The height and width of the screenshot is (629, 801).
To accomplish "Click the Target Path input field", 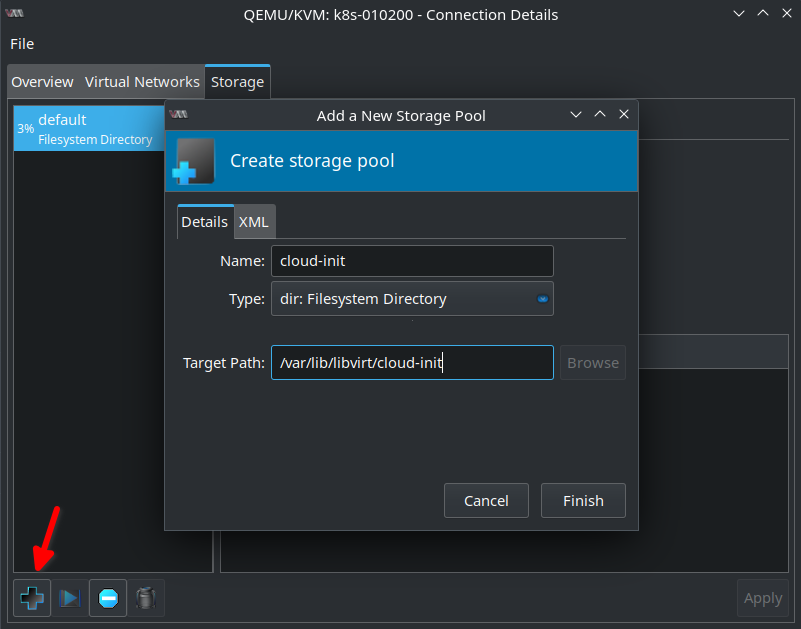I will pos(412,363).
